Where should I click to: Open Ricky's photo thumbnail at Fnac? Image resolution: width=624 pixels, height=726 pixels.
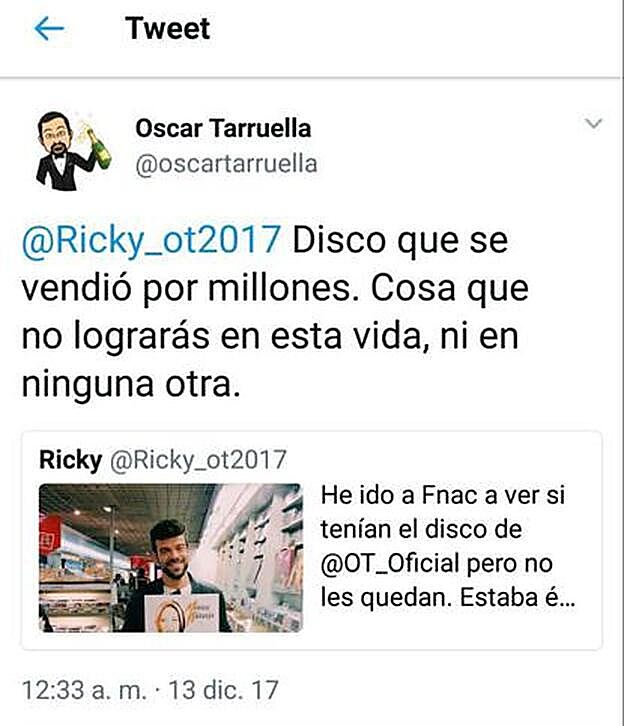coord(170,558)
